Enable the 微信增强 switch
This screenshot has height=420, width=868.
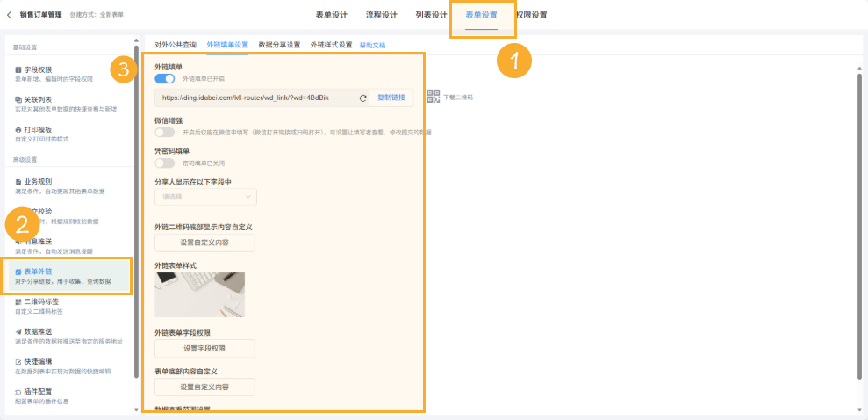click(164, 133)
